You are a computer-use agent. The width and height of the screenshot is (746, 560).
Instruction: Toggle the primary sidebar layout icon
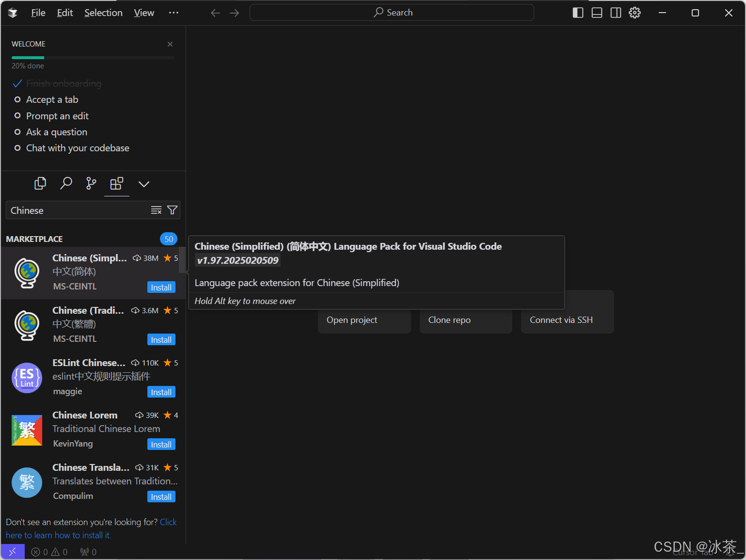578,13
